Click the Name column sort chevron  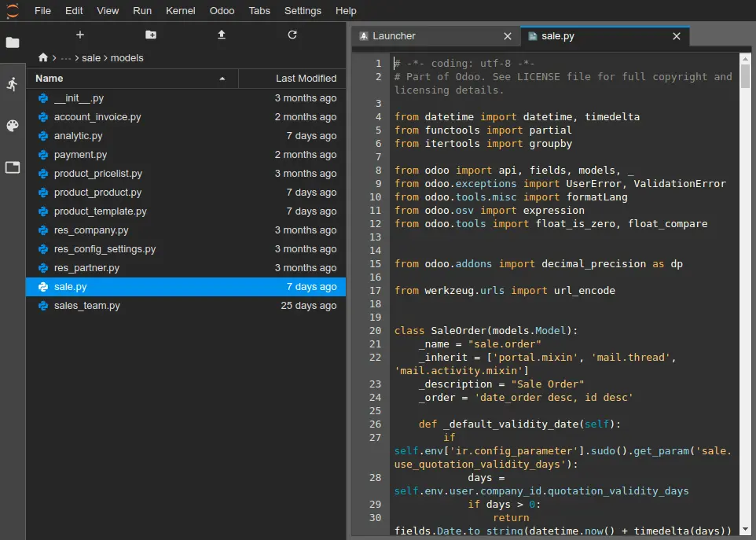[x=222, y=79]
